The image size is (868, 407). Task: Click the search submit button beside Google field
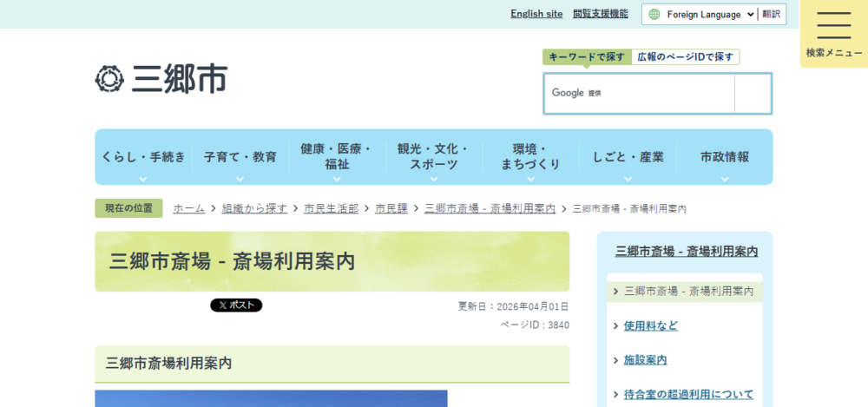click(753, 94)
